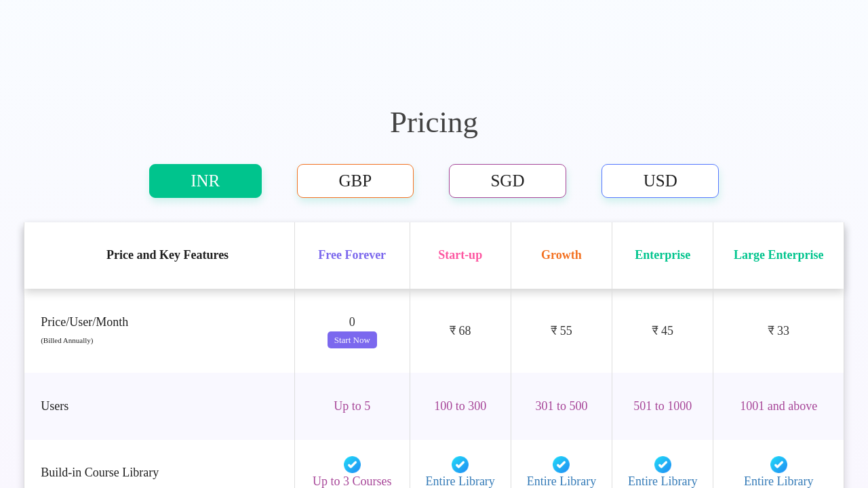Switch pricing to GBP

click(x=355, y=181)
